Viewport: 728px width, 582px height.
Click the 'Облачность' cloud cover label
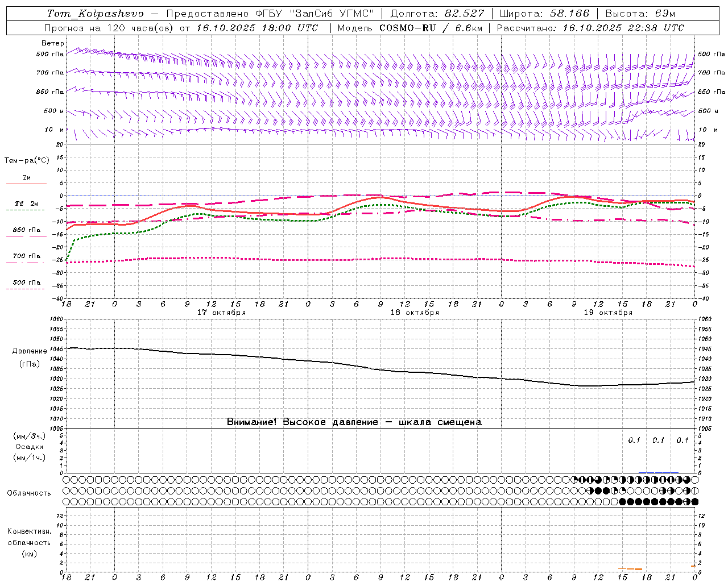(29, 493)
